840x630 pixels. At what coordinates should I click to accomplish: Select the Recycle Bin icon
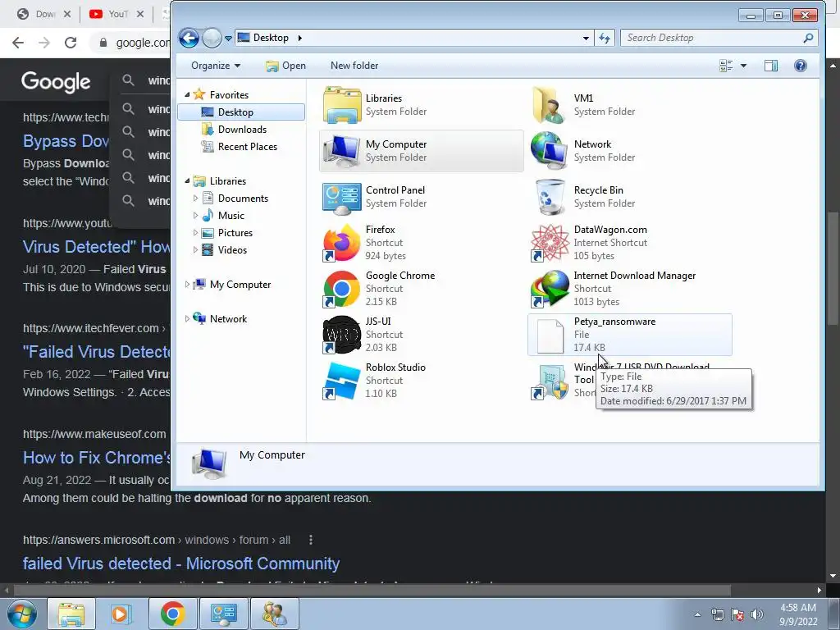click(x=550, y=197)
